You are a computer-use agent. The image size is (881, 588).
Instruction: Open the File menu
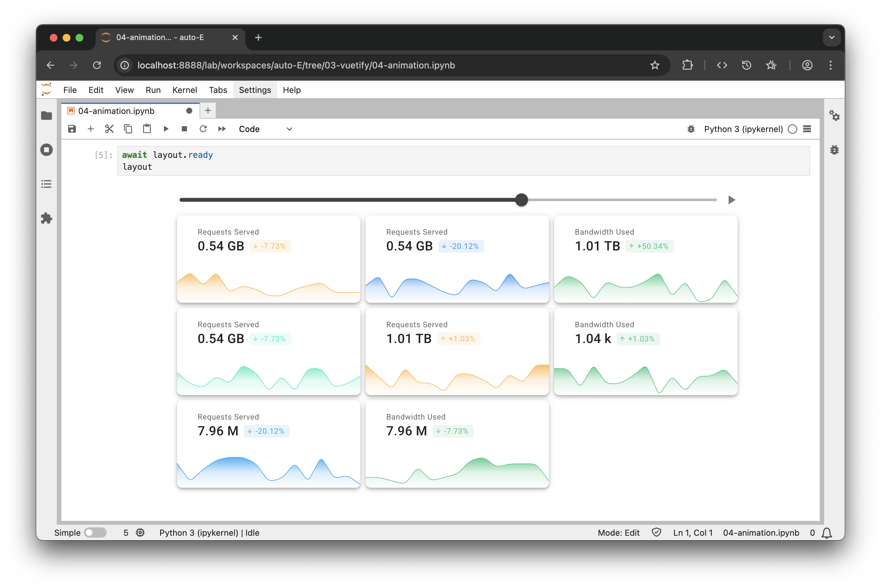[x=70, y=90]
